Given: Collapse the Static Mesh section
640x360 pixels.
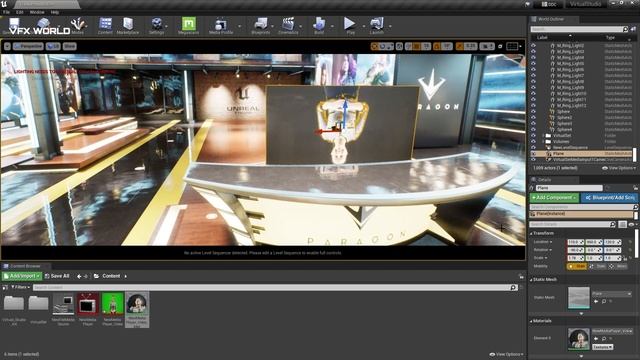Looking at the screenshot, I should [x=531, y=280].
